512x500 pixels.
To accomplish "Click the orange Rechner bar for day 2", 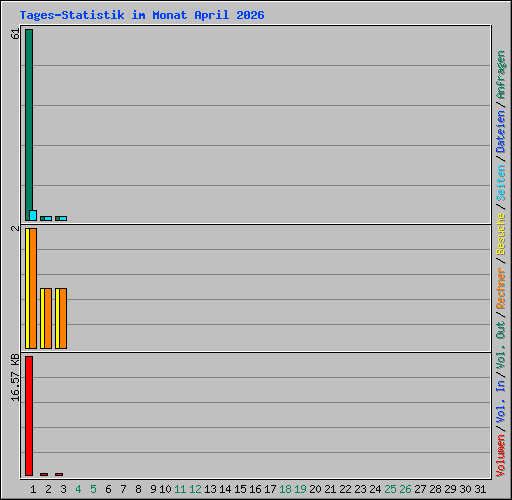I will (x=48, y=318).
